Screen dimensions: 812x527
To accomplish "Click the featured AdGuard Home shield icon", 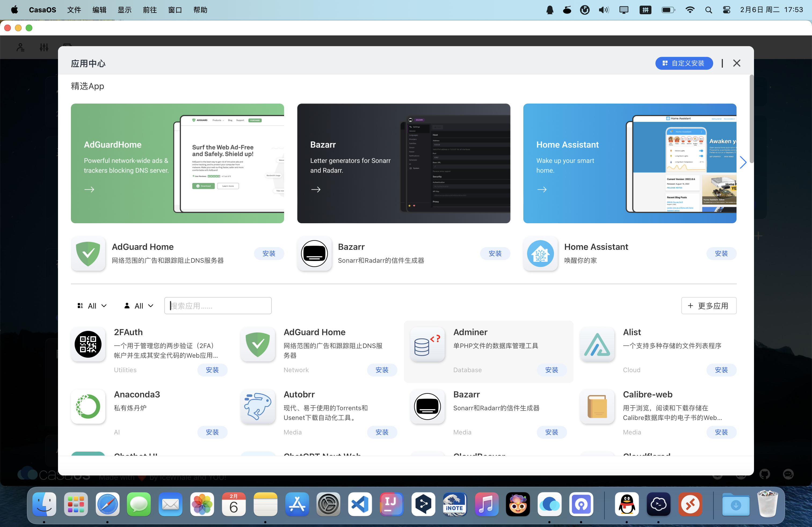I will [88, 254].
